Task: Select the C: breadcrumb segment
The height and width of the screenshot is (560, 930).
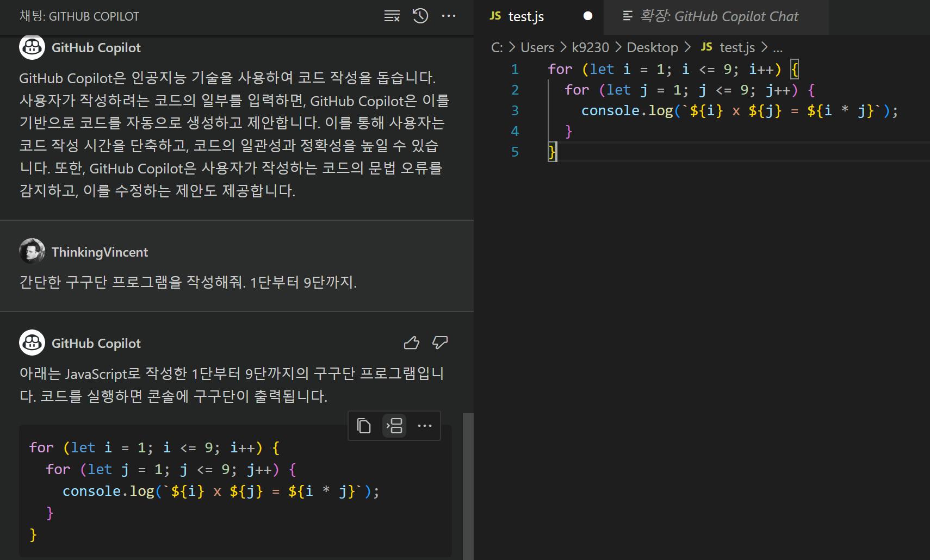Action: [497, 48]
